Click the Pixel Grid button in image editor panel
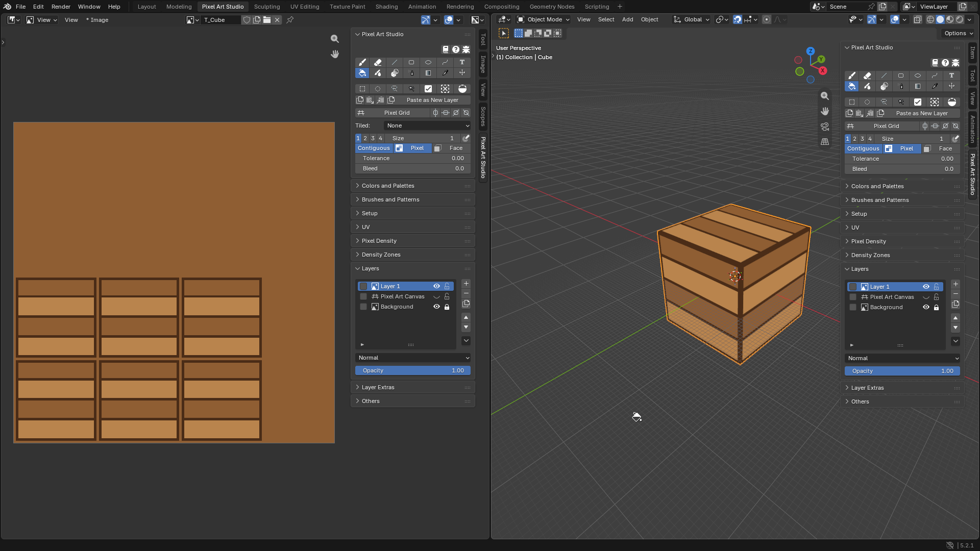This screenshot has width=980, height=551. (x=393, y=113)
